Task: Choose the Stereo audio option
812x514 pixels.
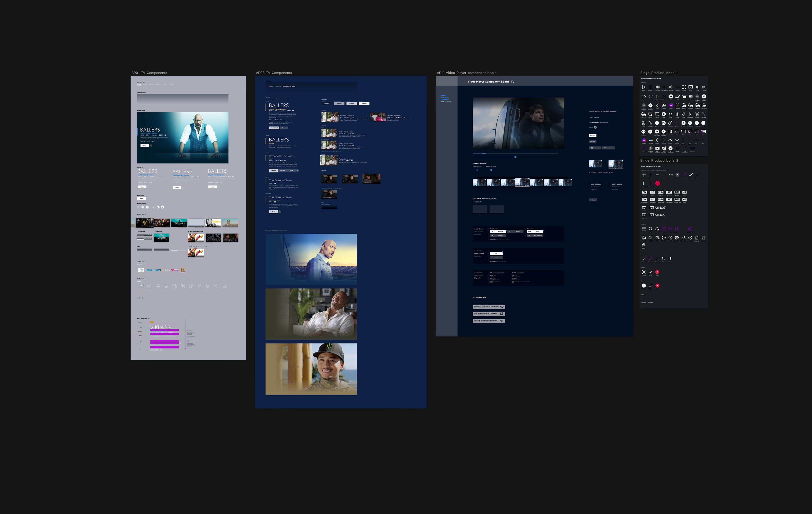Action: [x=535, y=232]
